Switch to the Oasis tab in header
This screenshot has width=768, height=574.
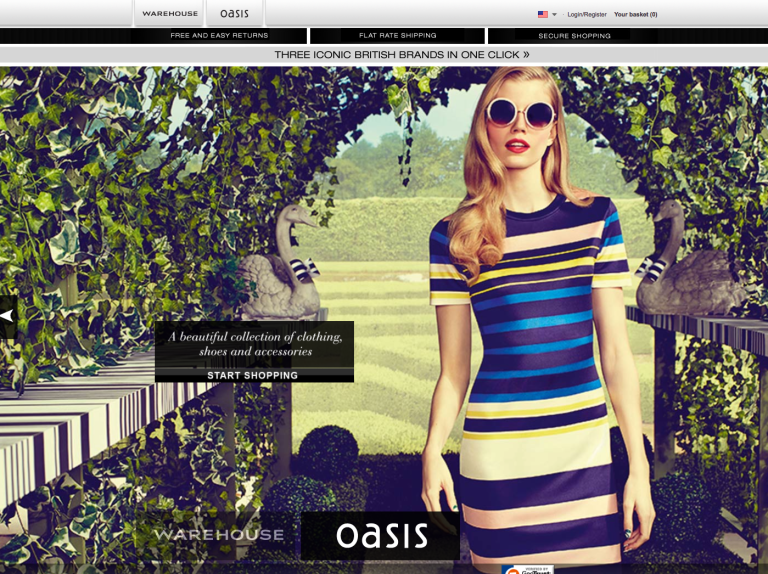[x=234, y=14]
